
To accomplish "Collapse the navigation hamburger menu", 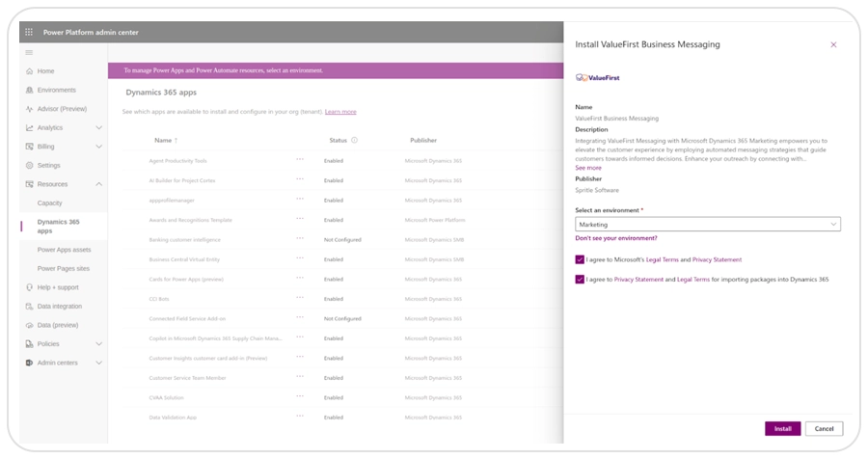I will click(29, 53).
